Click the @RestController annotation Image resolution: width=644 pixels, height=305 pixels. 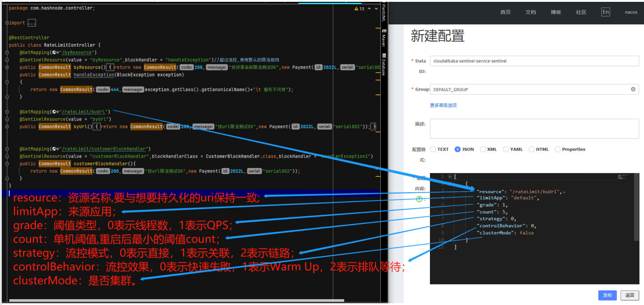29,38
